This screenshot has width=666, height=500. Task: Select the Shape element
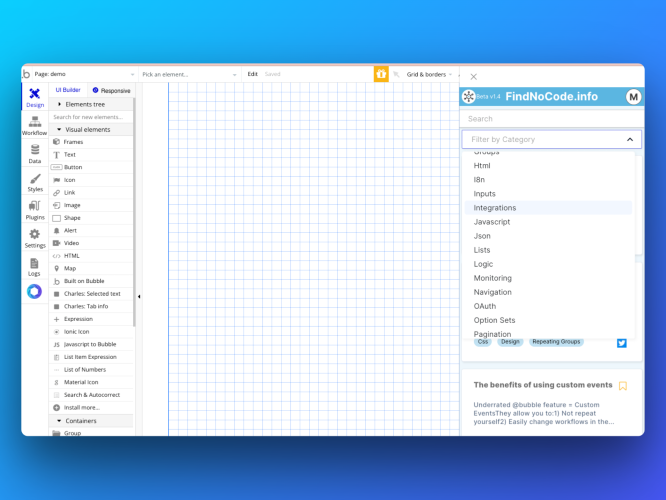click(91, 218)
